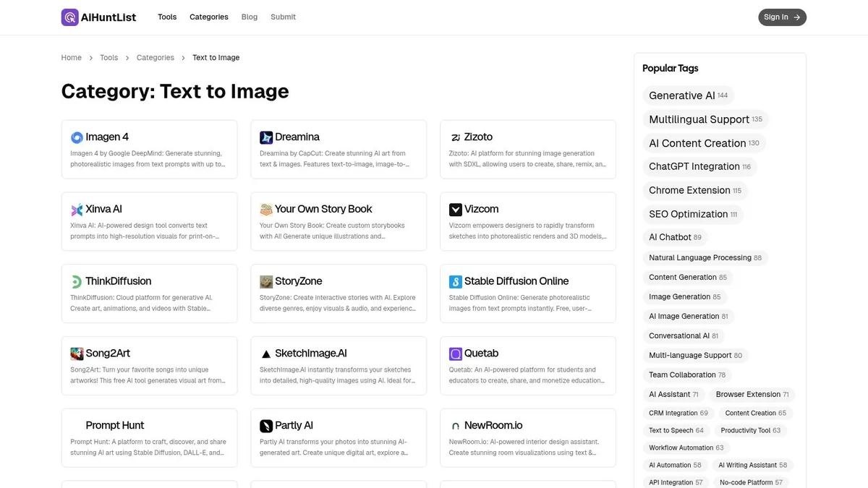
Task: Open the Xinva AI tool title
Action: pos(103,210)
